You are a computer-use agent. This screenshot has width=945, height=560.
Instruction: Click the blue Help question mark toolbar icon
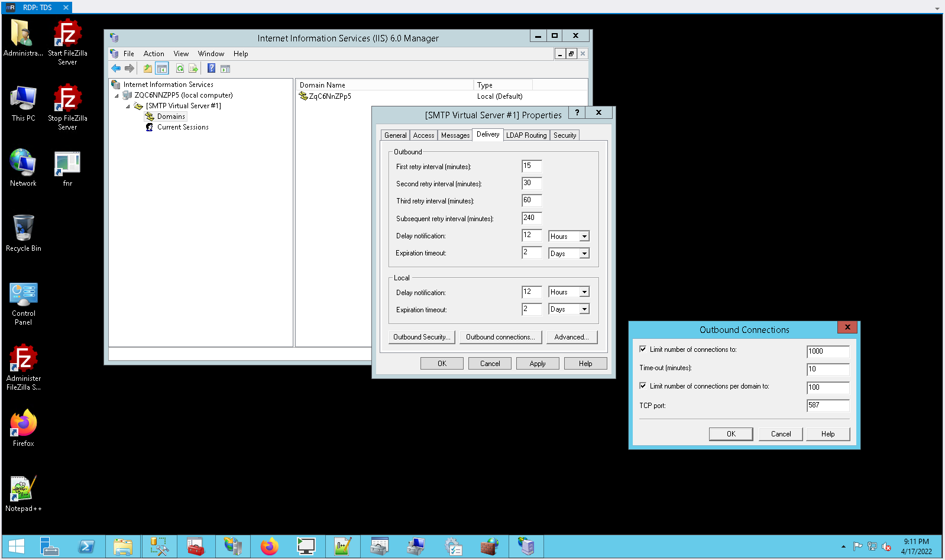click(x=211, y=69)
